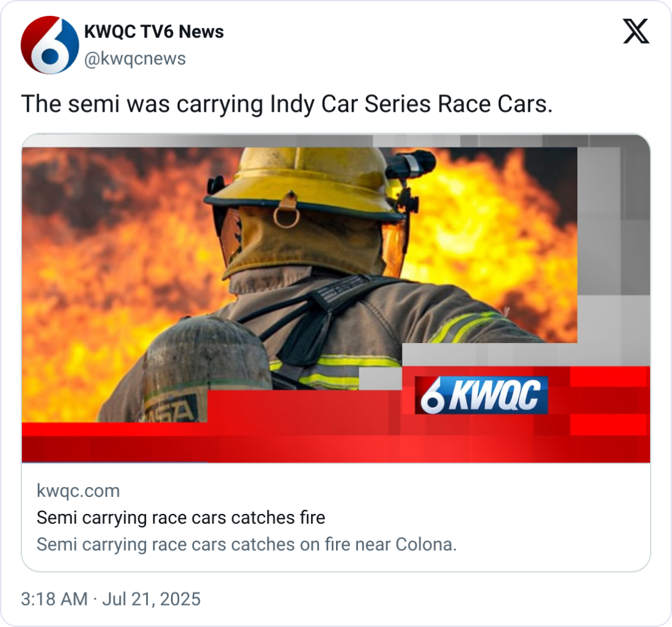The image size is (672, 627).
Task: Click the X logo icon
Action: (636, 31)
